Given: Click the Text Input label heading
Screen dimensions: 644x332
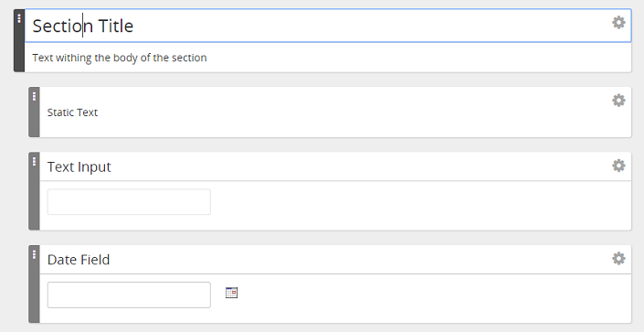Looking at the screenshot, I should pyautogui.click(x=79, y=166).
